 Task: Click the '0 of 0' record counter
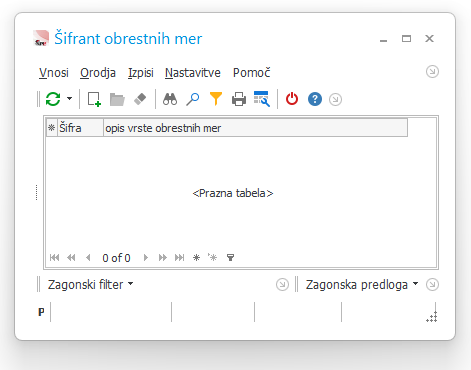[116, 258]
